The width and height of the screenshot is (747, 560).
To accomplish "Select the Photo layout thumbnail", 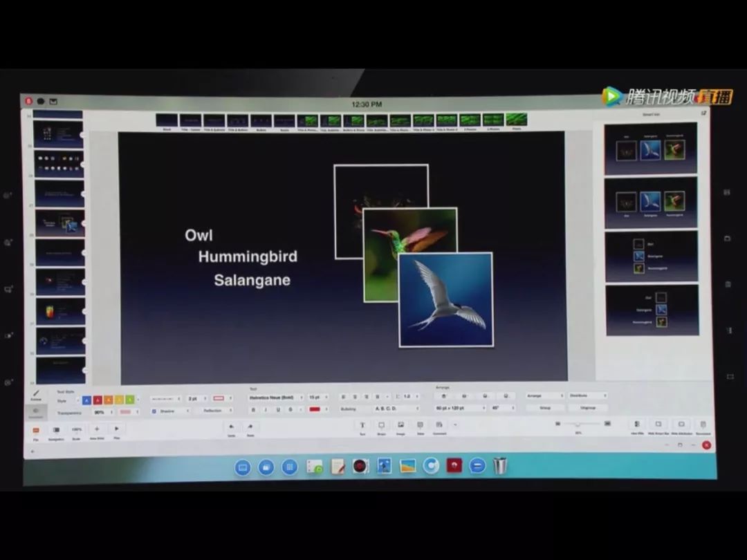I will tap(517, 121).
